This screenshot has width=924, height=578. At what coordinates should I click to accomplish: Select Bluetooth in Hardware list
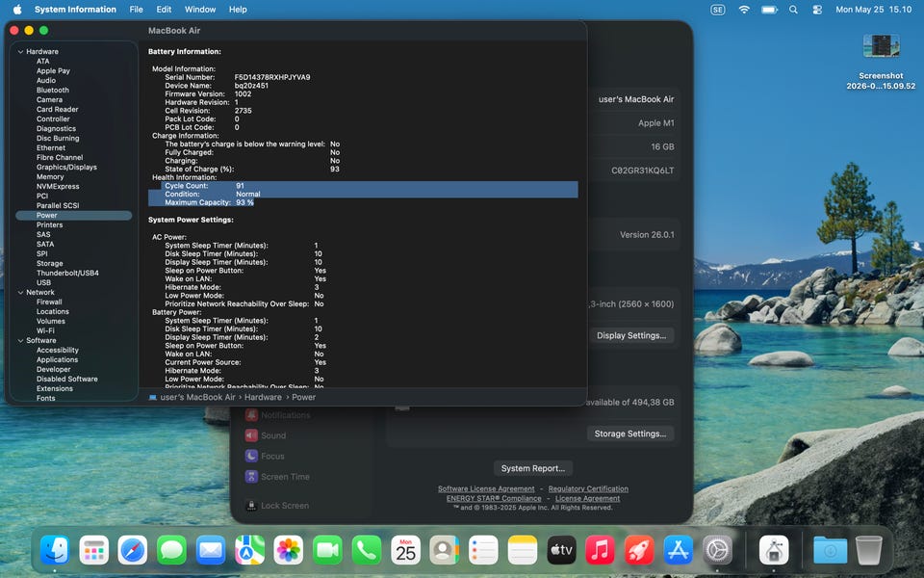[52, 91]
